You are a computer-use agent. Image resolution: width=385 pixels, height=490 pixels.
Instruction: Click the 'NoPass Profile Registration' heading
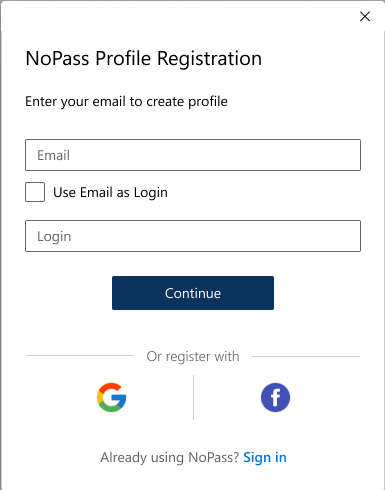[144, 59]
